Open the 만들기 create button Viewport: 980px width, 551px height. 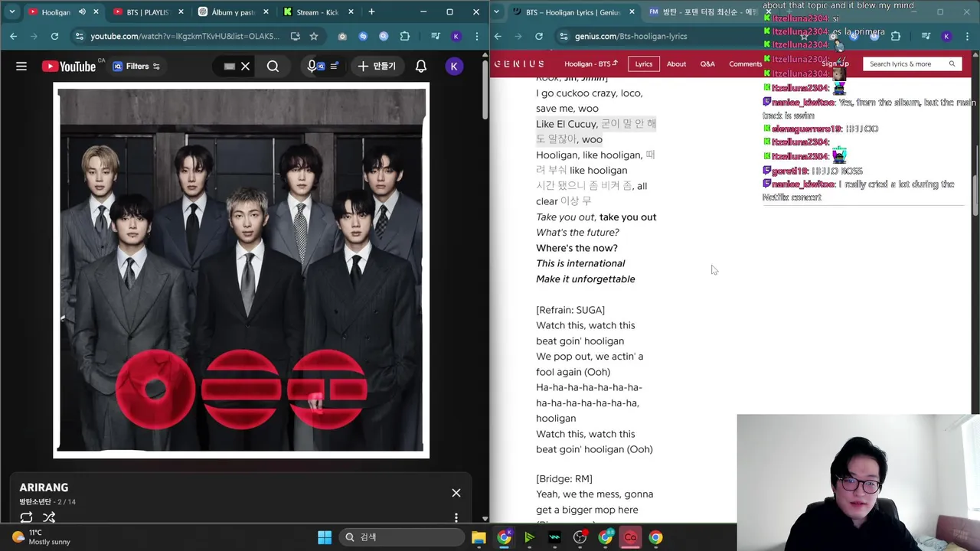click(x=377, y=67)
